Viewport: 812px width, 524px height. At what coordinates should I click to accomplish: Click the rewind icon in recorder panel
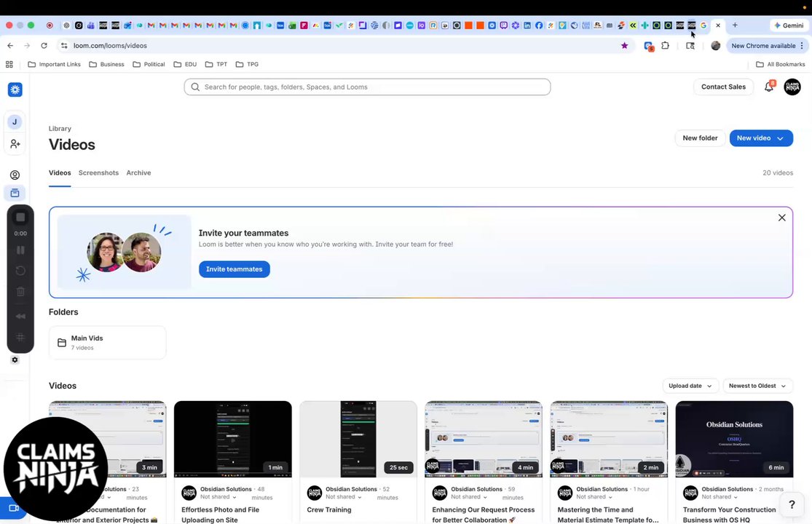(x=20, y=316)
